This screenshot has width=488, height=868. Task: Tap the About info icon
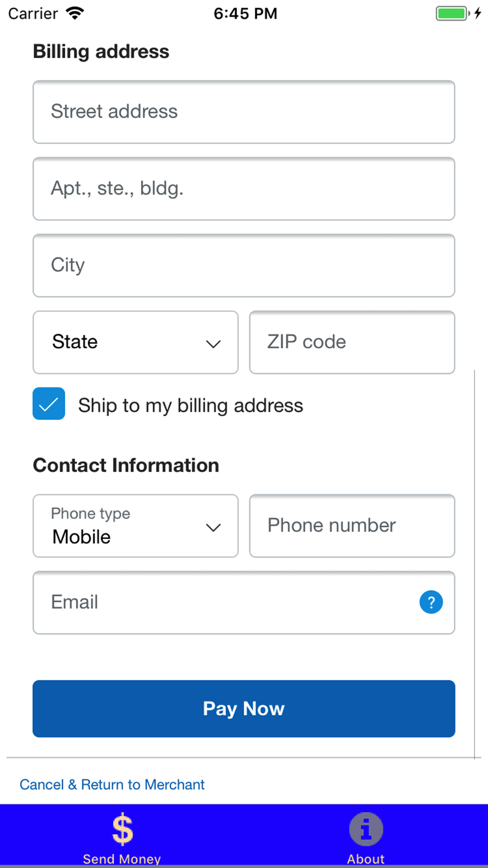coord(366,829)
